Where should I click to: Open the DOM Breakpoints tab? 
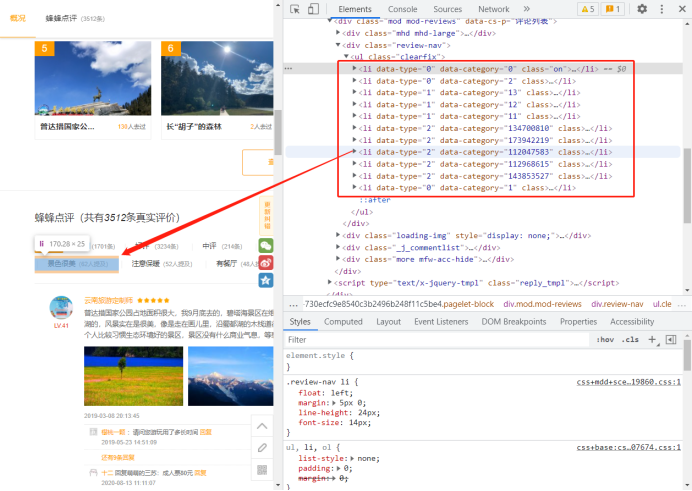(x=514, y=322)
